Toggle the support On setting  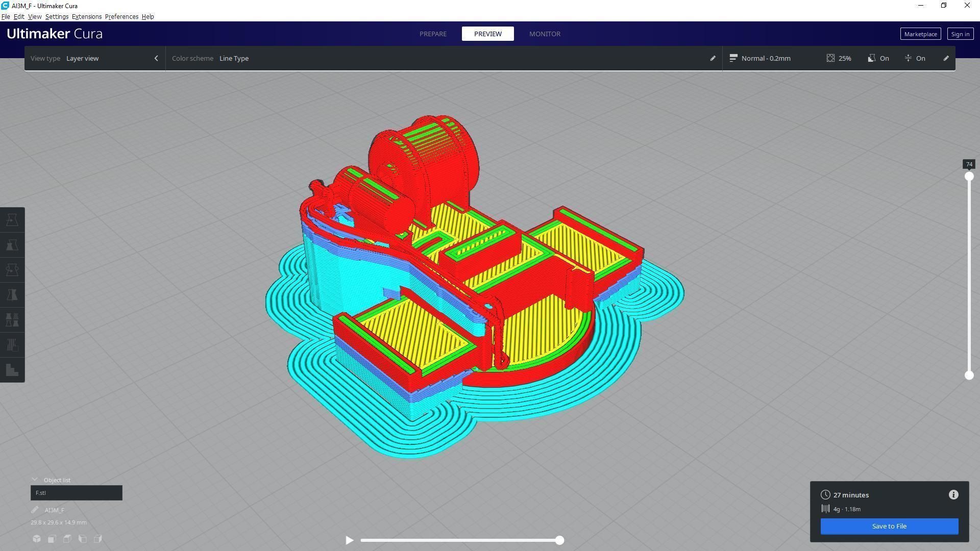878,58
